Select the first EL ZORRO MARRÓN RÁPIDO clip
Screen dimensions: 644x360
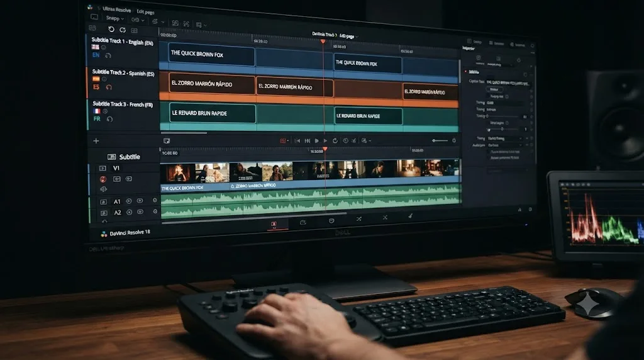[212, 84]
